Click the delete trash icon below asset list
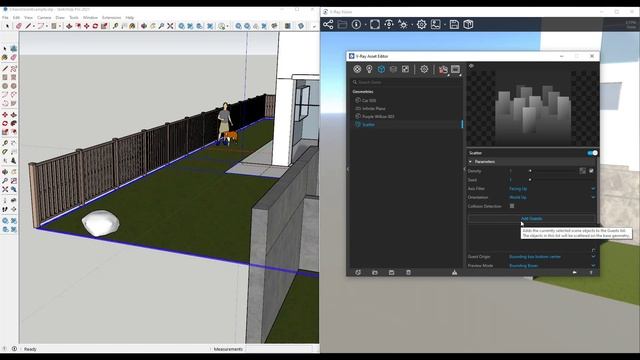 pos(408,272)
